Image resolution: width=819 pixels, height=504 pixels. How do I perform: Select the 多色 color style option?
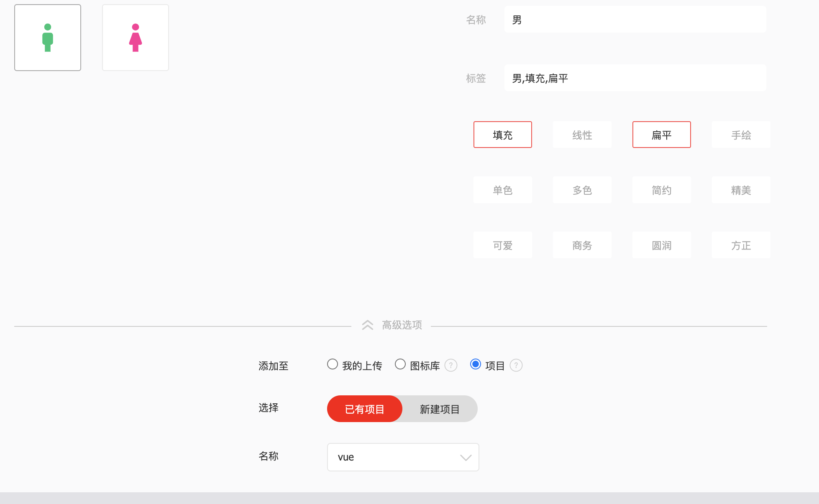[x=582, y=190]
